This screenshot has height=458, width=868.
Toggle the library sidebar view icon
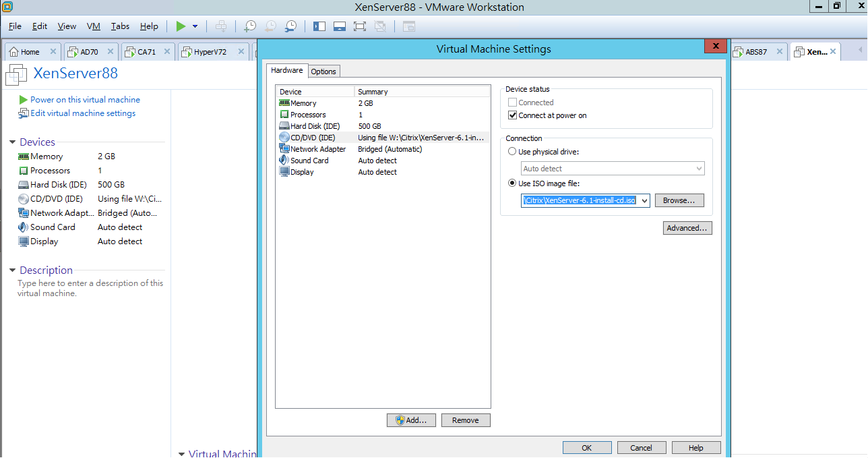tap(319, 26)
